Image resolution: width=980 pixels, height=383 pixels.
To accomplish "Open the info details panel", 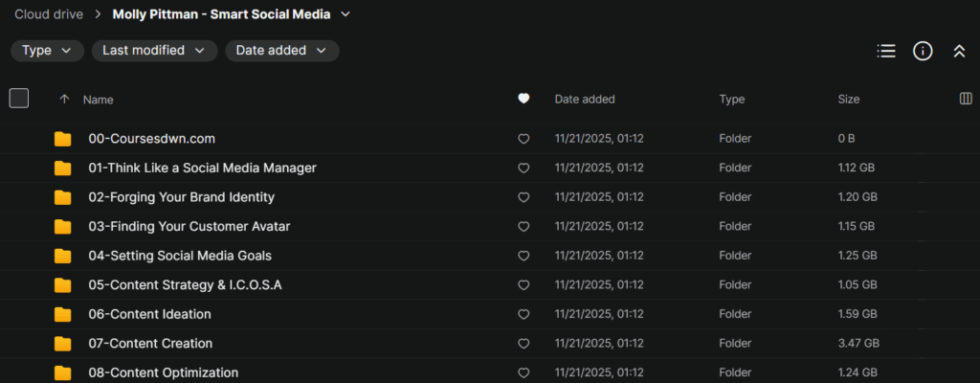I will coord(923,52).
